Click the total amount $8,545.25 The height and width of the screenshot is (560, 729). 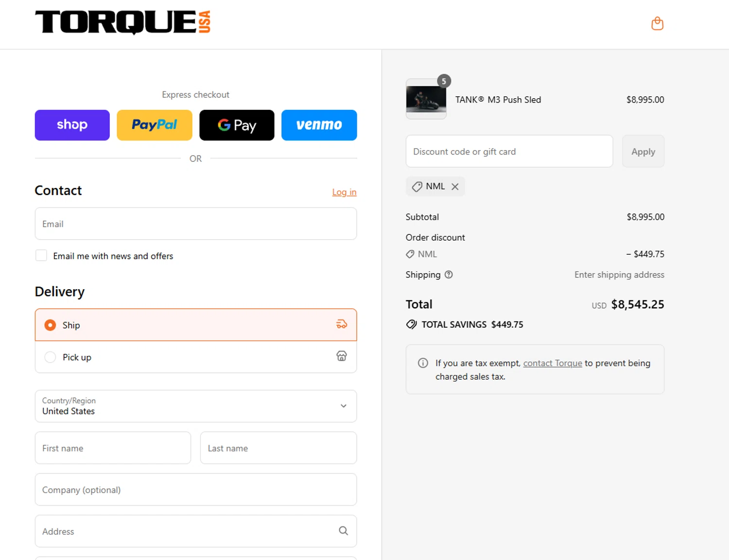point(638,304)
